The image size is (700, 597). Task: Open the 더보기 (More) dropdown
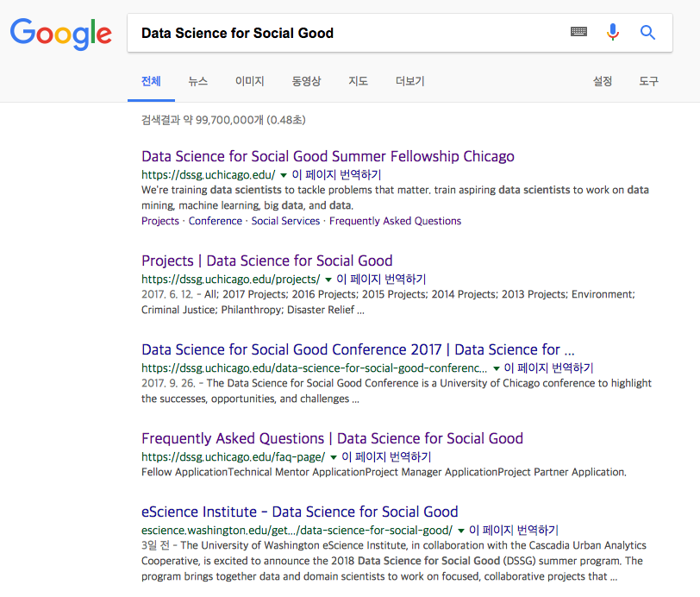(x=410, y=81)
